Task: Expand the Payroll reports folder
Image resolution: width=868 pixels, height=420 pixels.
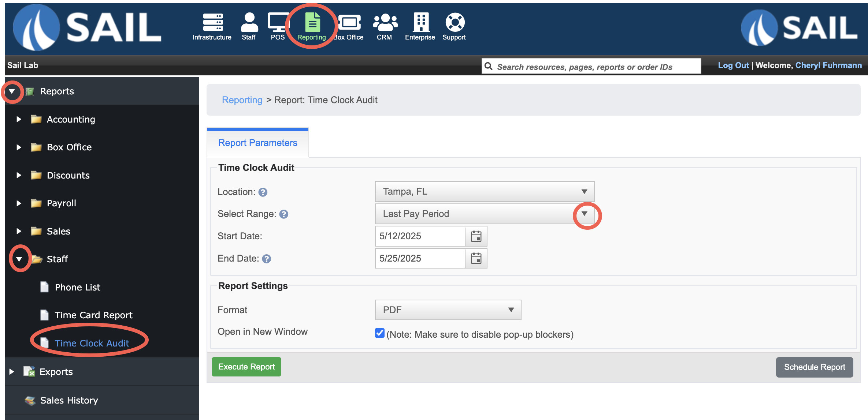Action: click(19, 203)
